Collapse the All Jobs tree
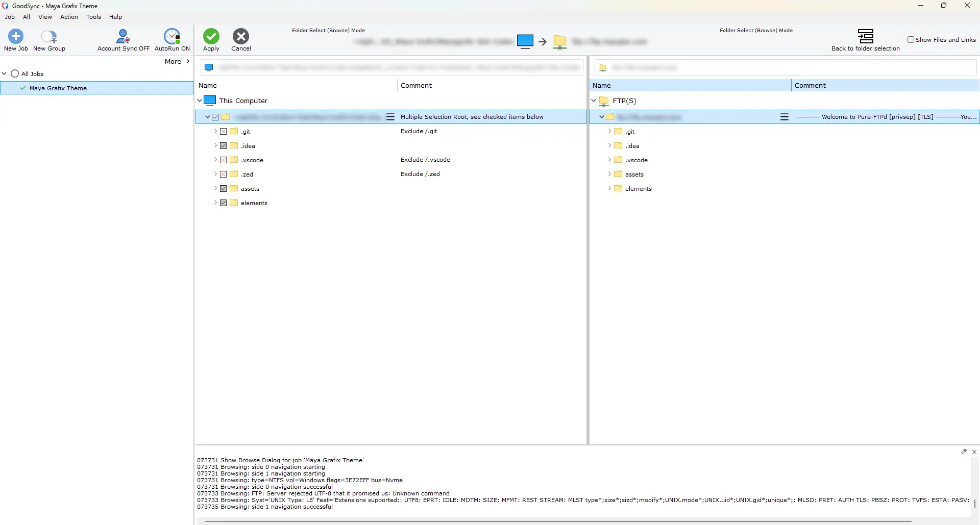 pos(5,73)
